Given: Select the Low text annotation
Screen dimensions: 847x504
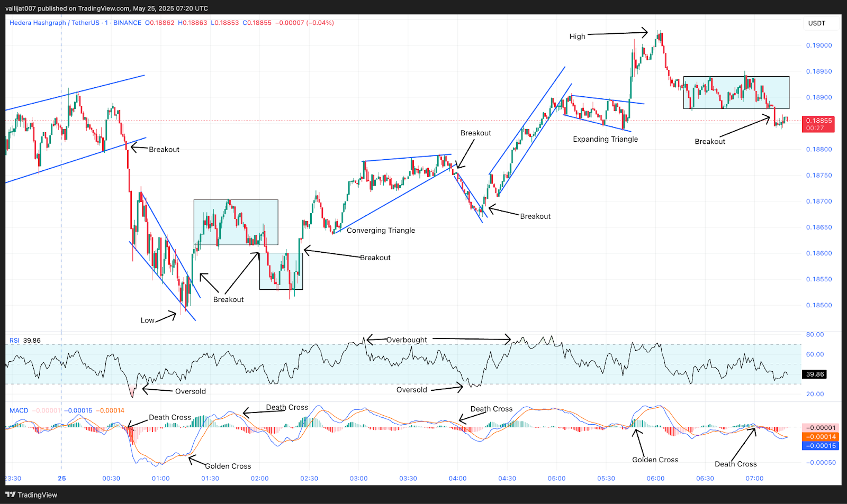Looking at the screenshot, I should click(x=147, y=320).
